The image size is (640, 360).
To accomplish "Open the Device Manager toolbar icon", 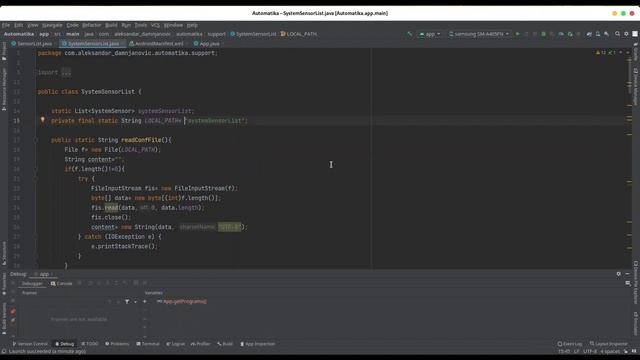I will point(598,34).
